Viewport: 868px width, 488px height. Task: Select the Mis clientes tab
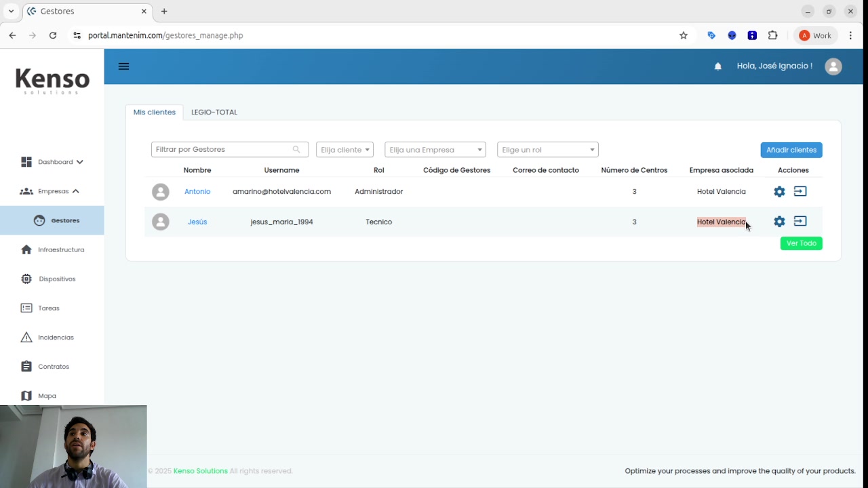click(154, 113)
